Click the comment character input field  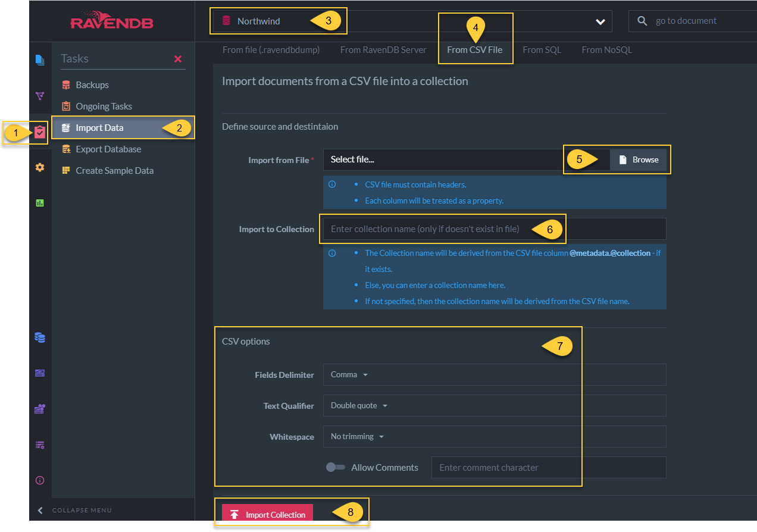tap(549, 468)
